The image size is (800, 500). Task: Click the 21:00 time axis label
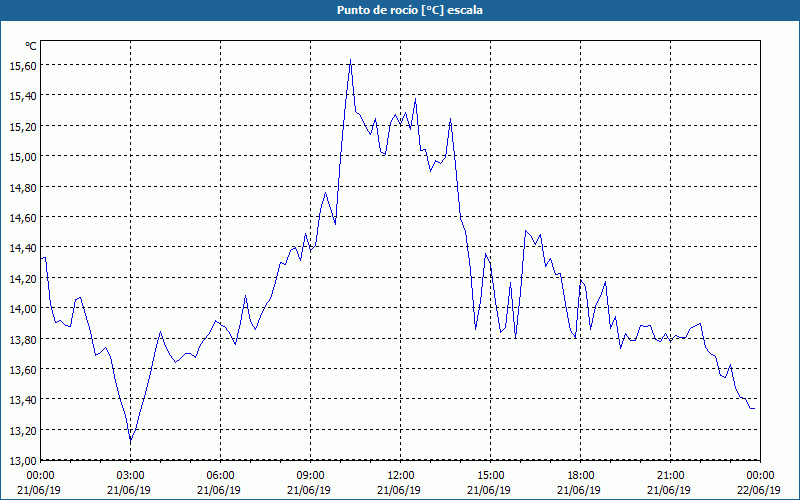pos(670,476)
